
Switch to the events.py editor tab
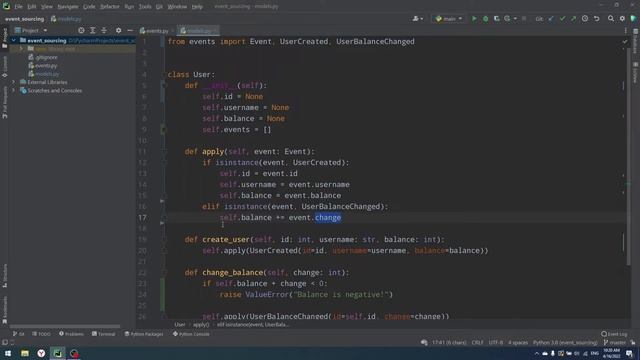pos(154,31)
